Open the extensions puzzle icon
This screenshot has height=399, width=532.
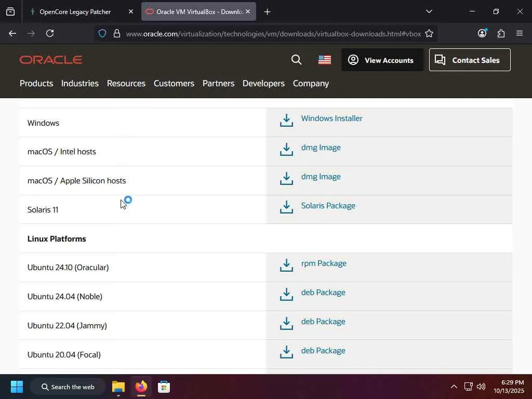[501, 33]
